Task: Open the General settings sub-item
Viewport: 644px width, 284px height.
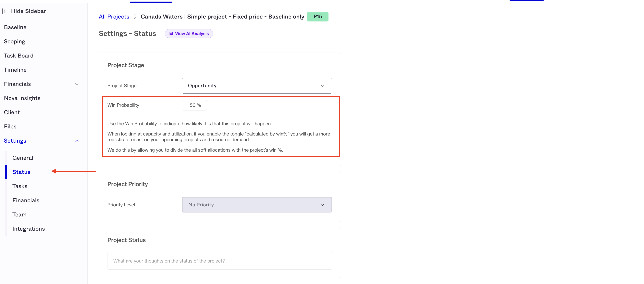Action: click(23, 158)
